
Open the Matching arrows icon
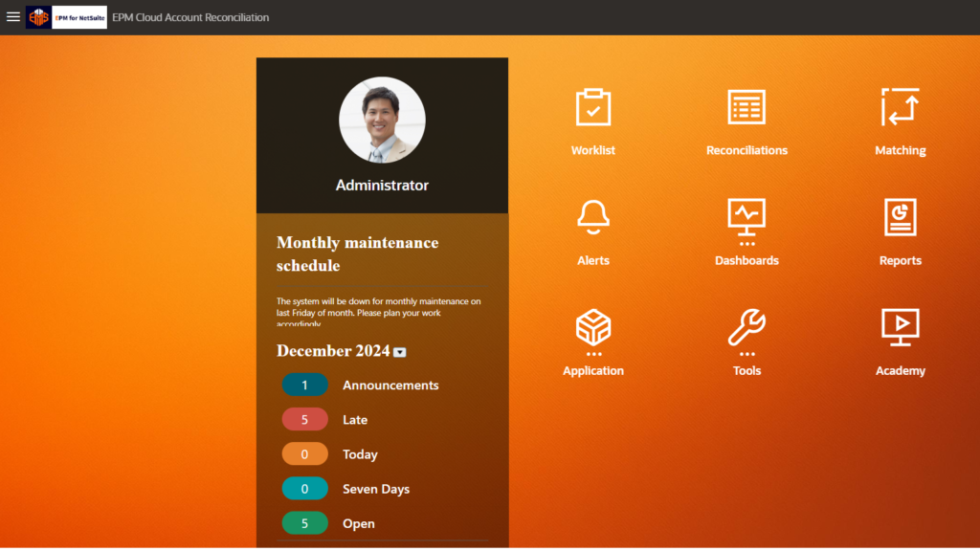coord(900,107)
